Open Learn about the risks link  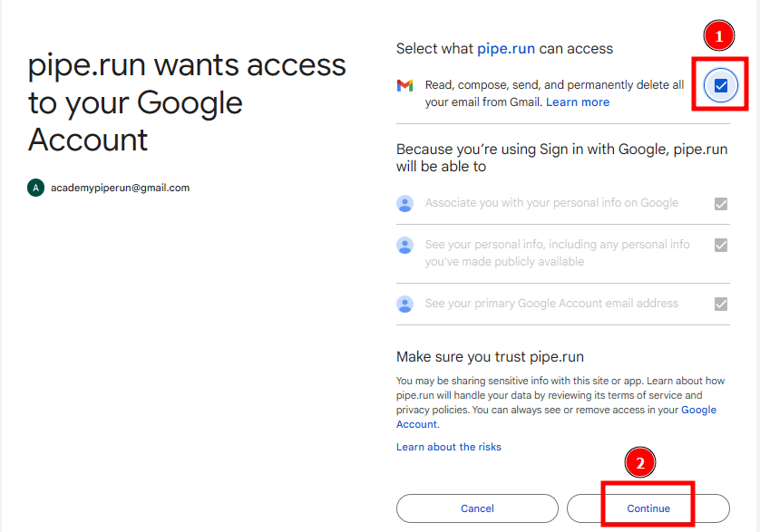pos(449,447)
